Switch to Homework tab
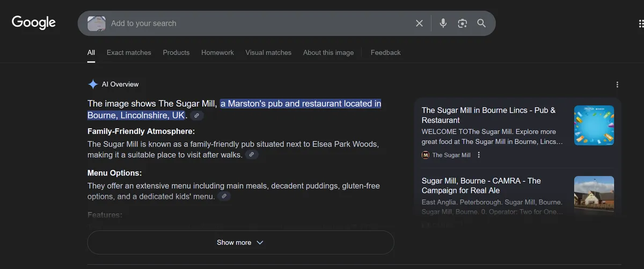 pyautogui.click(x=217, y=53)
